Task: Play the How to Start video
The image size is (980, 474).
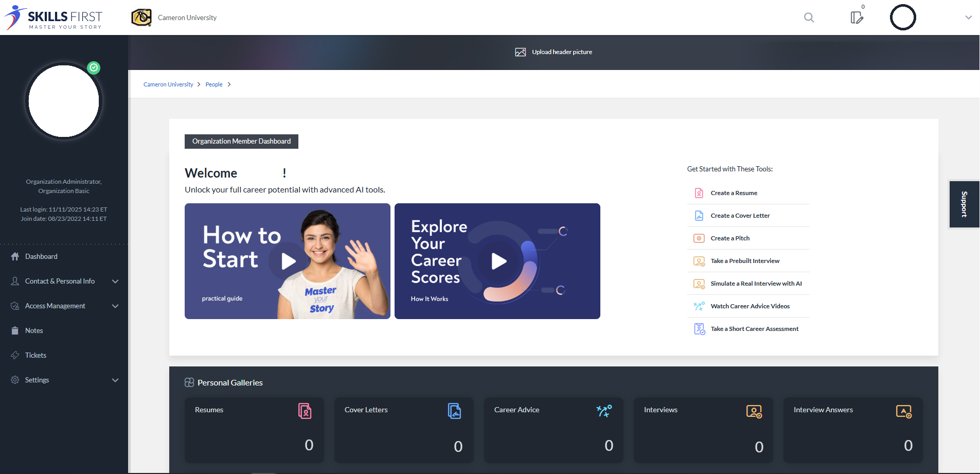Action: [x=288, y=261]
